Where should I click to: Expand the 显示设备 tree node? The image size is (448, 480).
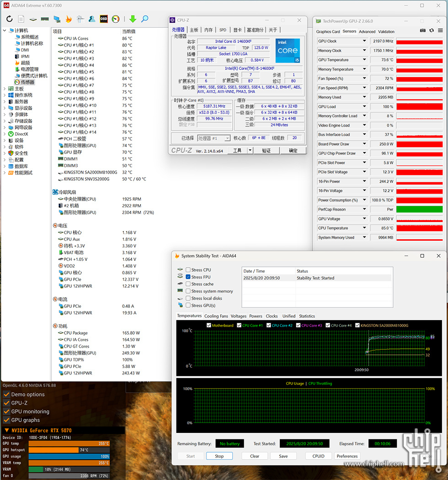[5, 108]
